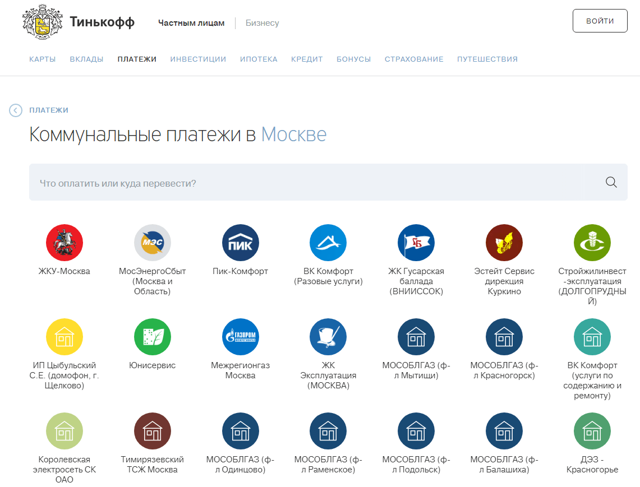Open Страхование navigation item
640x487 pixels.
point(414,59)
